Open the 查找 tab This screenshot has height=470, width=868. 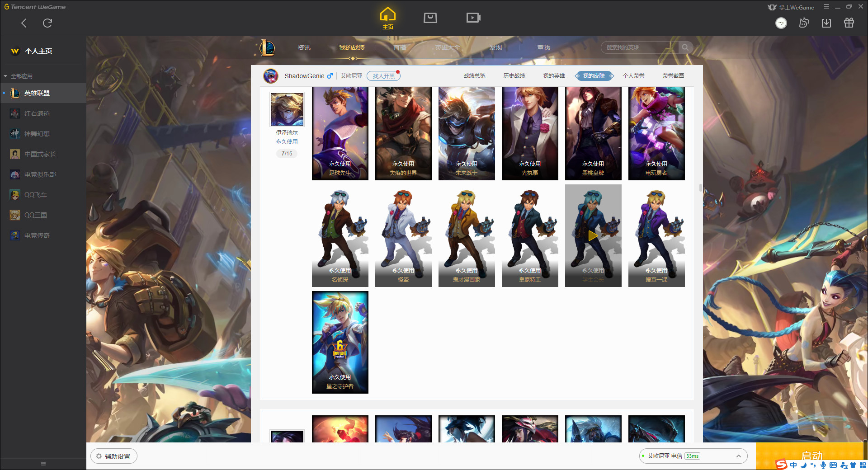click(x=543, y=47)
